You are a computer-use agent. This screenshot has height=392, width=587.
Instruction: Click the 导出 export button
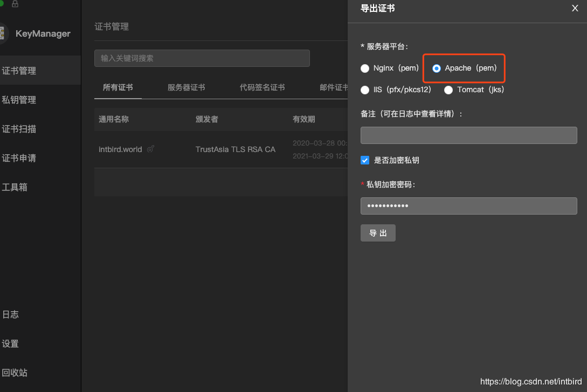[378, 233]
